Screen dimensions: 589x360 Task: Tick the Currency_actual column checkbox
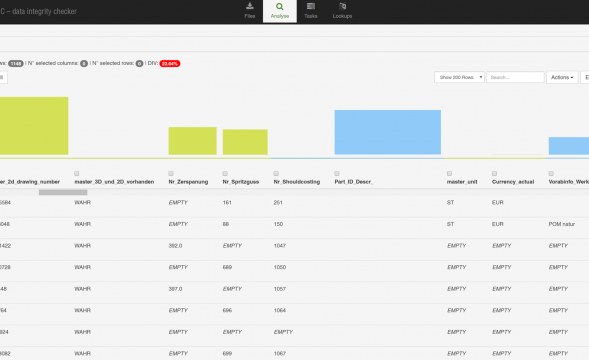[494, 173]
